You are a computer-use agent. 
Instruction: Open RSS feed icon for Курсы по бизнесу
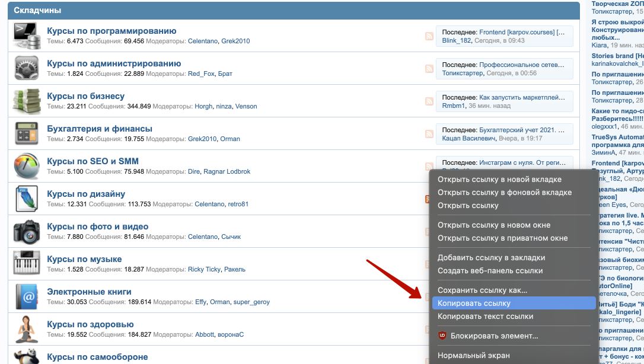point(429,101)
